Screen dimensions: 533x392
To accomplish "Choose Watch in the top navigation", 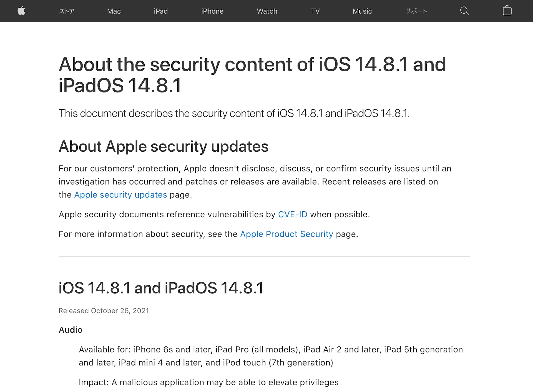I will [x=267, y=11].
